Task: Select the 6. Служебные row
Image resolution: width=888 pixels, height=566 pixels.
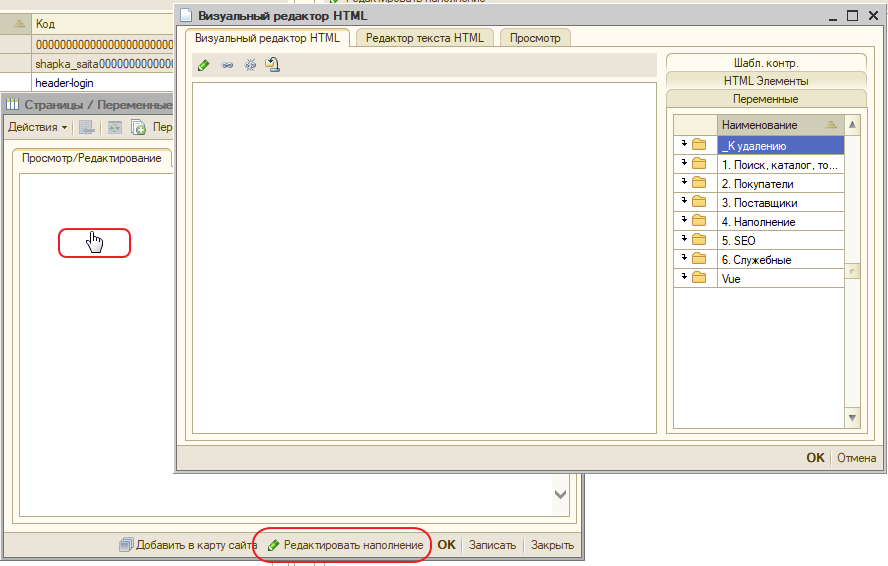Action: (x=759, y=259)
